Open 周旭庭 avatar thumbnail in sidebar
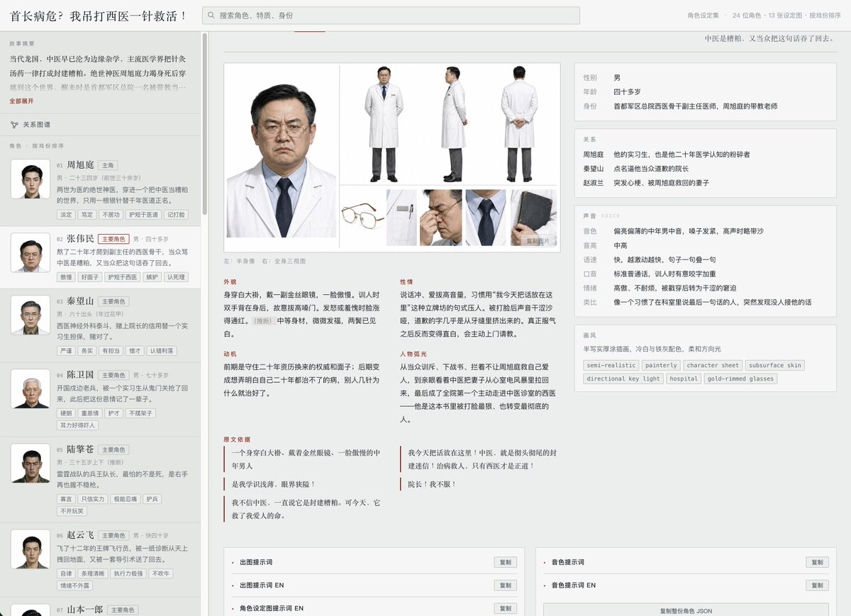The height and width of the screenshot is (616, 851). tap(30, 179)
